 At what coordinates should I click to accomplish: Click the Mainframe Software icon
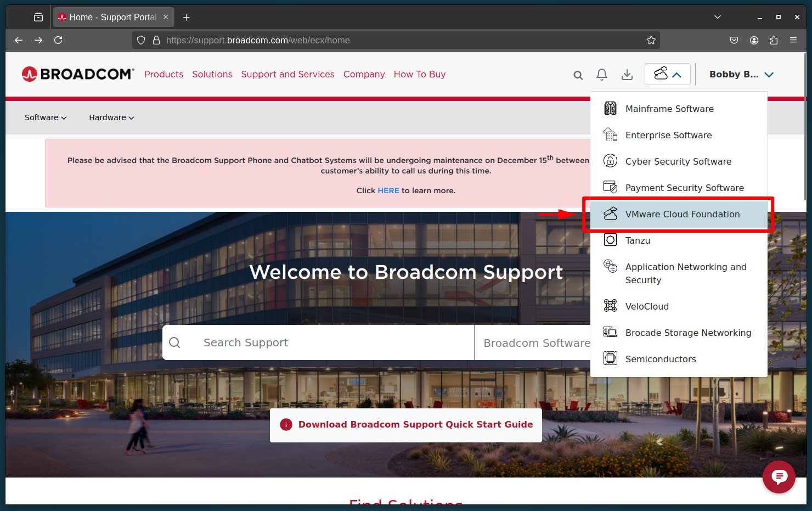(x=610, y=108)
